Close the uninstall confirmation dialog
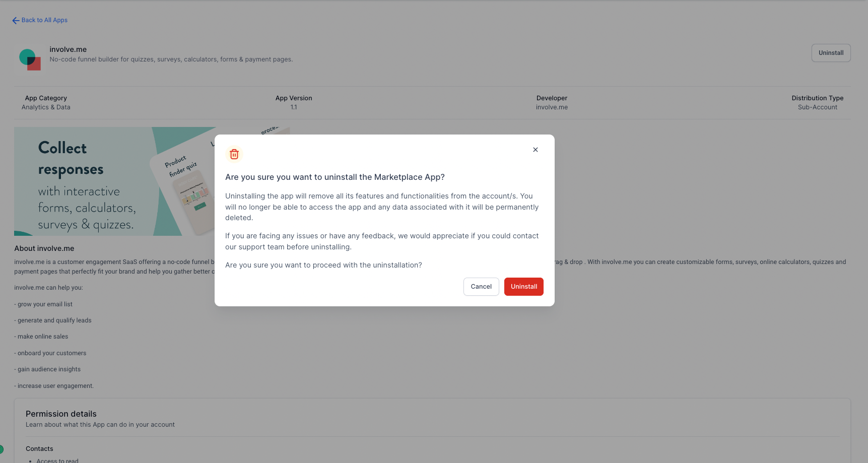Image resolution: width=868 pixels, height=463 pixels. tap(536, 150)
